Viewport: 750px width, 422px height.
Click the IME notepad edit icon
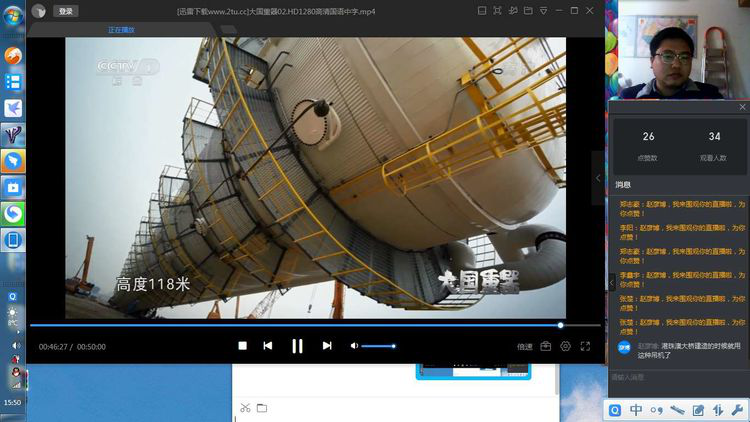coord(698,410)
